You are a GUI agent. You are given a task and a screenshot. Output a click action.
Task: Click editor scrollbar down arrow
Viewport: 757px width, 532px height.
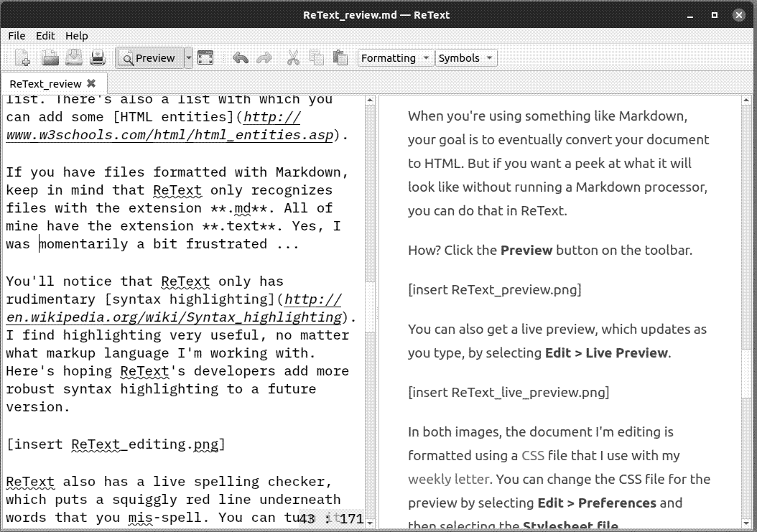click(x=370, y=523)
